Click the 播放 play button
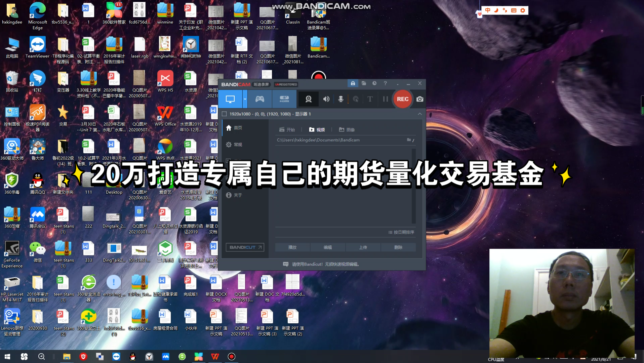Viewport: 644px width, 363px height. point(292,247)
